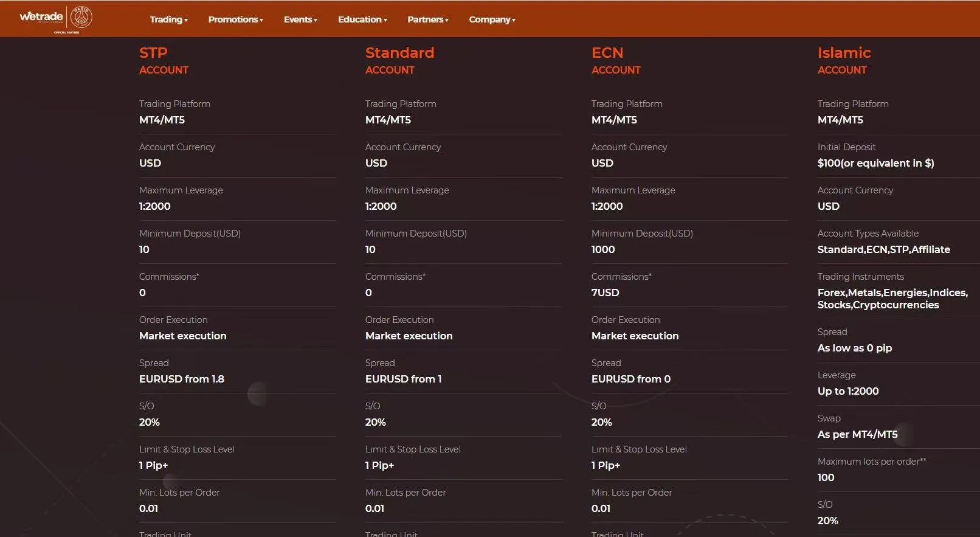
Task: Click the WeTrade logo
Action: (x=41, y=17)
